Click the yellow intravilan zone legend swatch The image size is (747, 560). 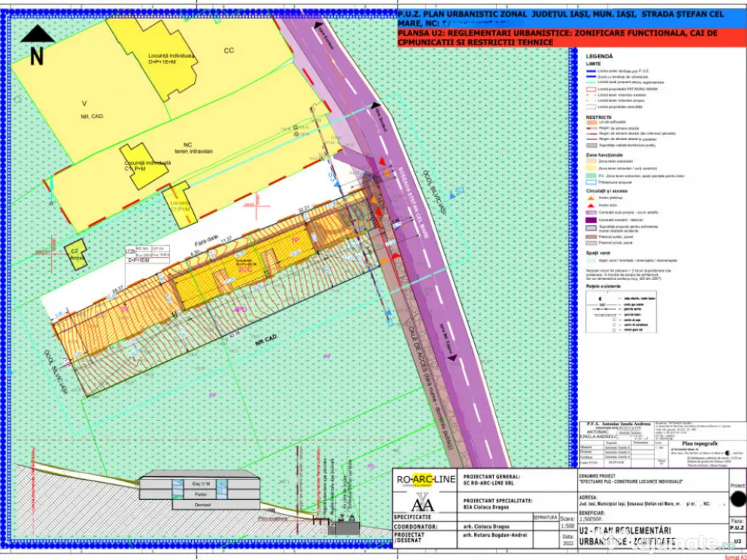(591, 167)
